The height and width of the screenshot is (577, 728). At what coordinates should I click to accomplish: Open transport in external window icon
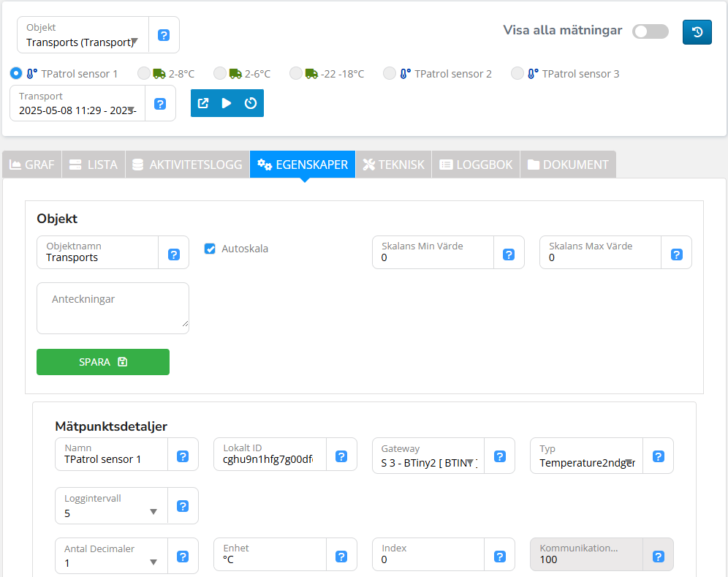tap(203, 103)
